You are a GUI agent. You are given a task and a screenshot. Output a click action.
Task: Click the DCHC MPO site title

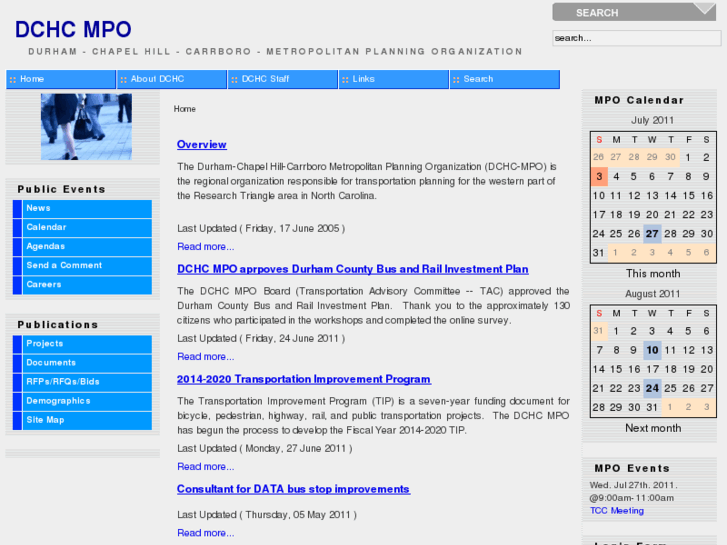(x=73, y=30)
